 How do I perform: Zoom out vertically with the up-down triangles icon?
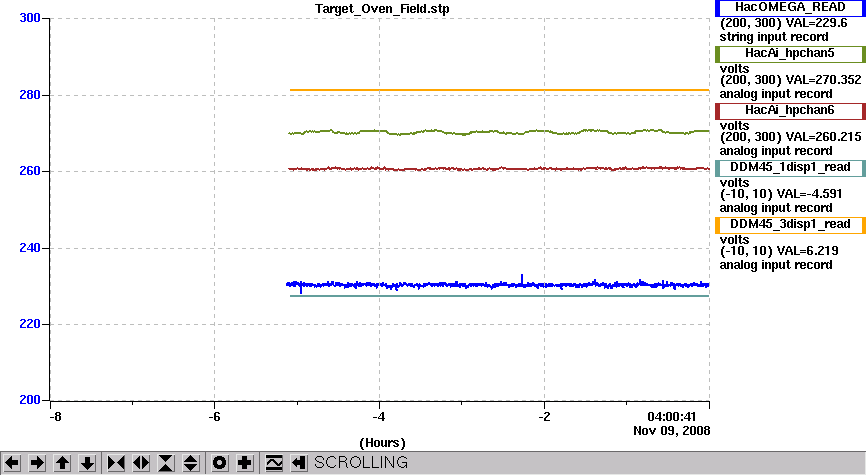point(191,463)
